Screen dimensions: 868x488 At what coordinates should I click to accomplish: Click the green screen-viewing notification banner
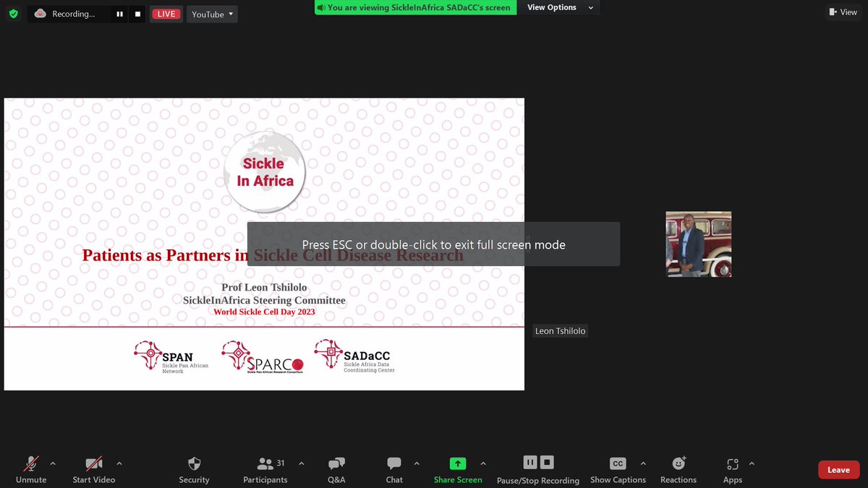(415, 7)
